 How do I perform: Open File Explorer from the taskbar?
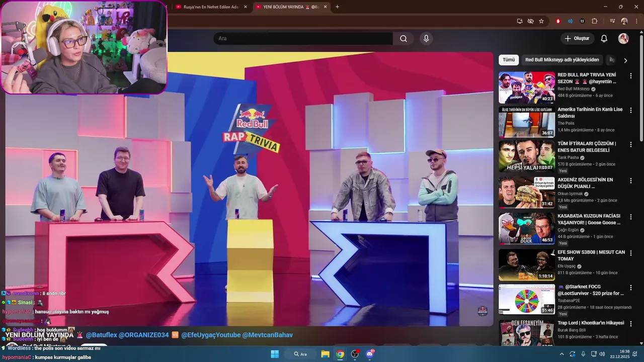[x=325, y=354]
